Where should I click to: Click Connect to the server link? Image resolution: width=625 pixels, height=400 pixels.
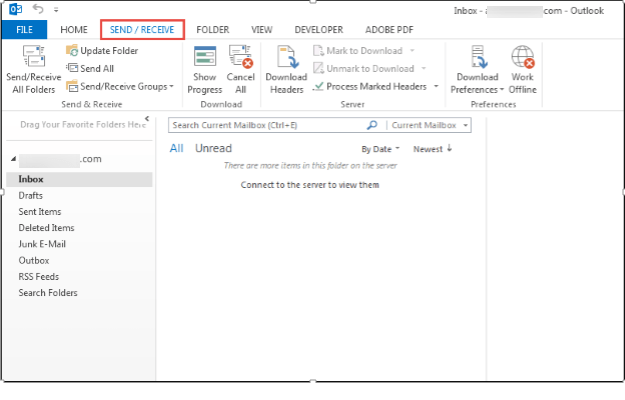[310, 185]
